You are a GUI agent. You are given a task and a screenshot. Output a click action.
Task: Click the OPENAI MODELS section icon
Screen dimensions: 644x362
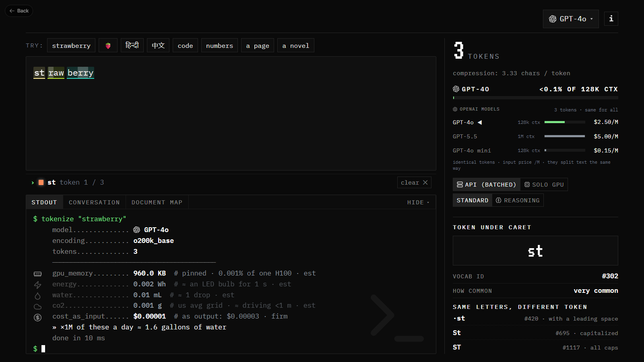[x=455, y=109]
